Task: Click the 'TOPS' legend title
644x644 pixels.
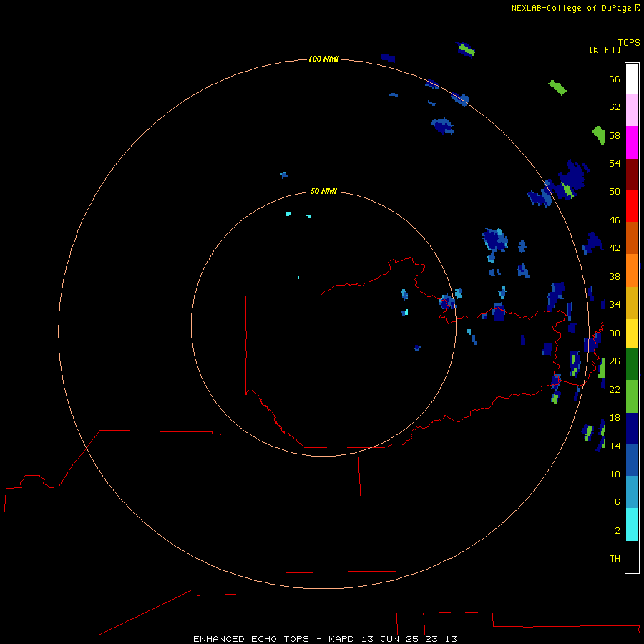Action: 629,42
